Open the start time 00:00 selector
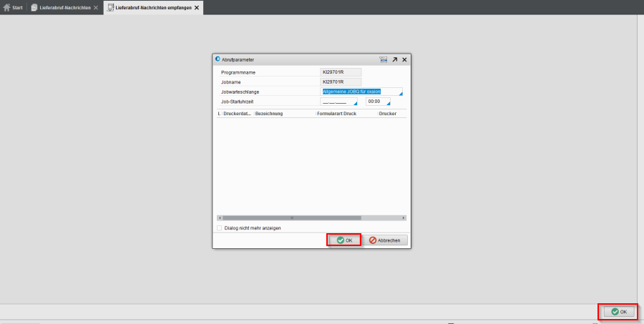This screenshot has width=644, height=324. 387,104
